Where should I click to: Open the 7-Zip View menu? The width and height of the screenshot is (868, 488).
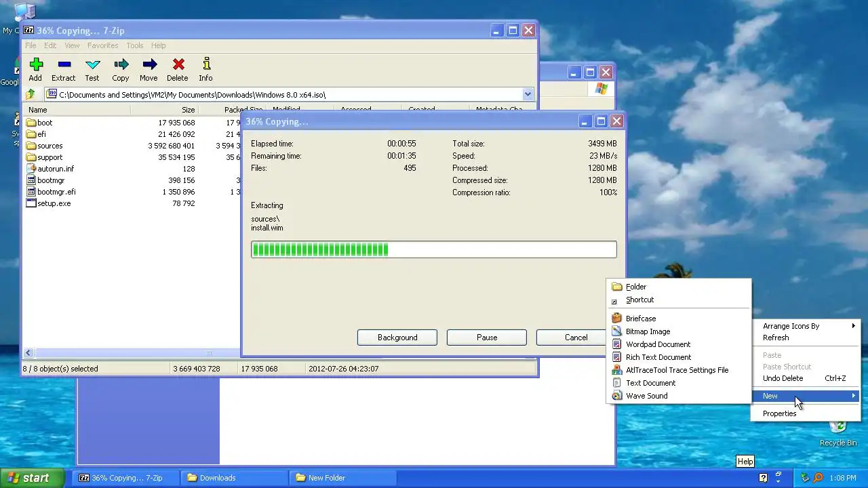click(72, 45)
